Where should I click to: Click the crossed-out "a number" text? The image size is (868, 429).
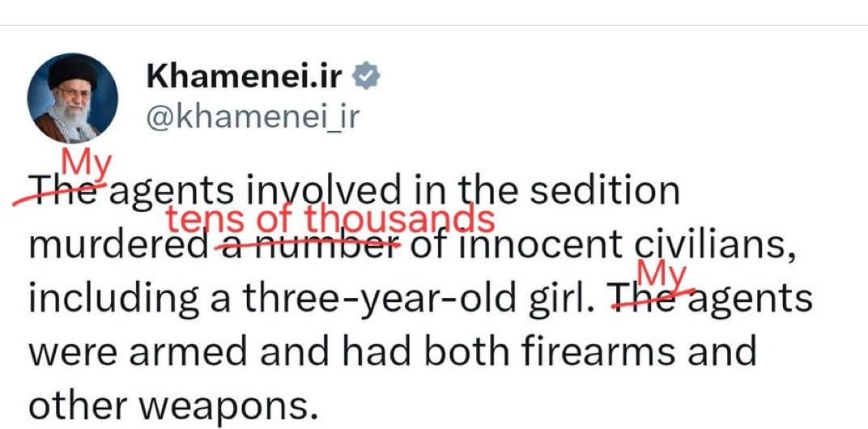tap(309, 243)
